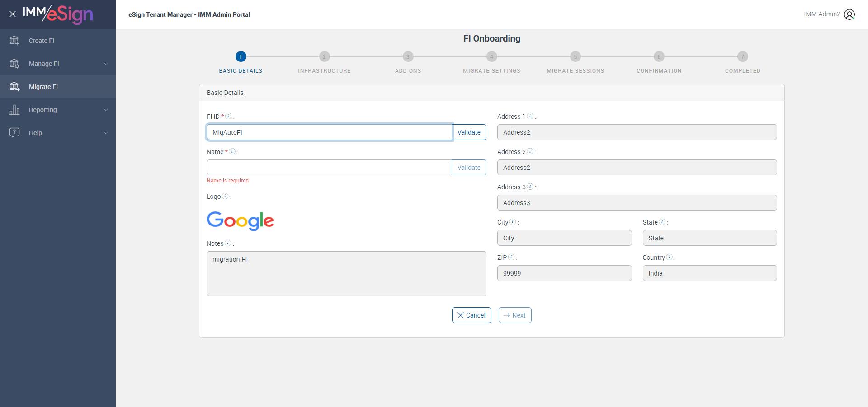Click the Create FI bank icon
The width and height of the screenshot is (868, 407).
tap(14, 41)
